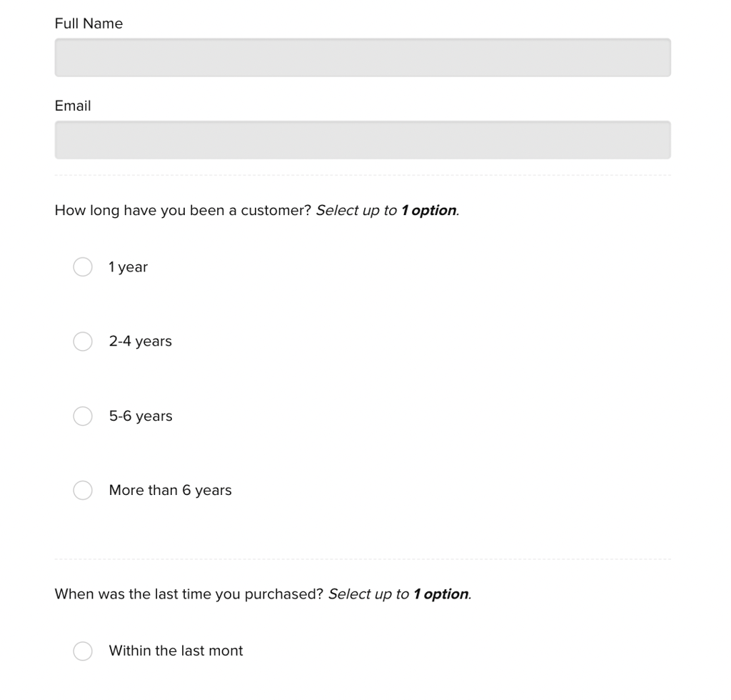Click the hint text after the customer question
Screen dimensions: 731x700
point(388,211)
